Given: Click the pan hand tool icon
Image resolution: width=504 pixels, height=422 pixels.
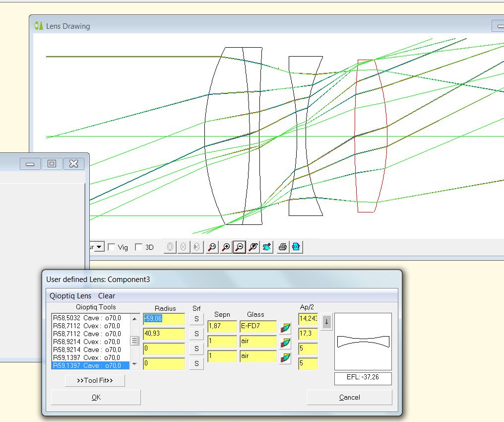Looking at the screenshot, I should click(x=267, y=247).
